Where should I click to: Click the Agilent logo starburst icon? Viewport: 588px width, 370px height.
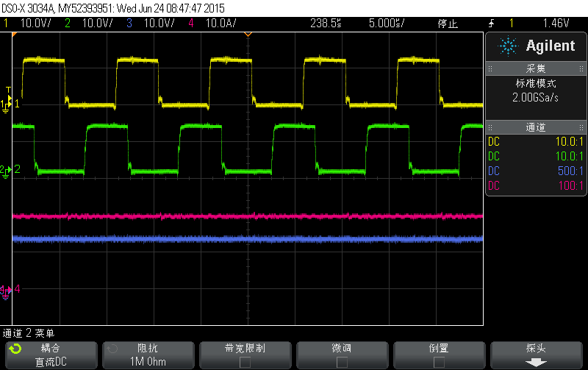pyautogui.click(x=508, y=46)
